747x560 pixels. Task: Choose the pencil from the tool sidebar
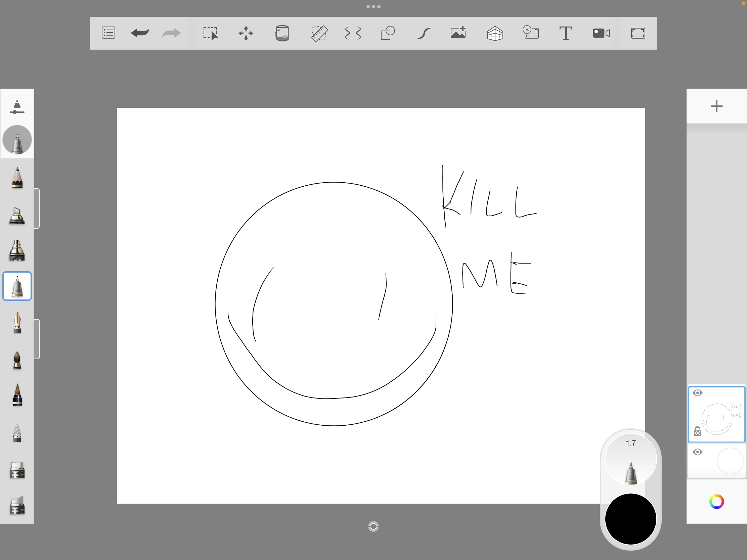(x=17, y=178)
